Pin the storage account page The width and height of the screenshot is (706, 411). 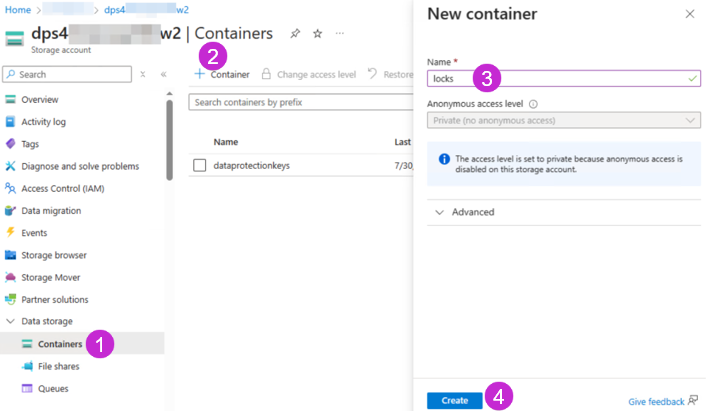[x=295, y=33]
